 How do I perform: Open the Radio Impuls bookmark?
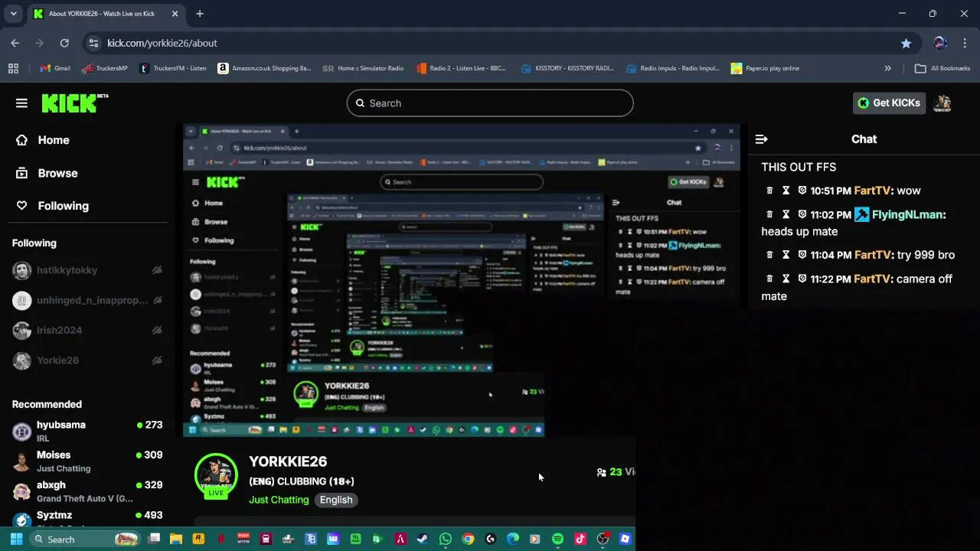point(673,68)
